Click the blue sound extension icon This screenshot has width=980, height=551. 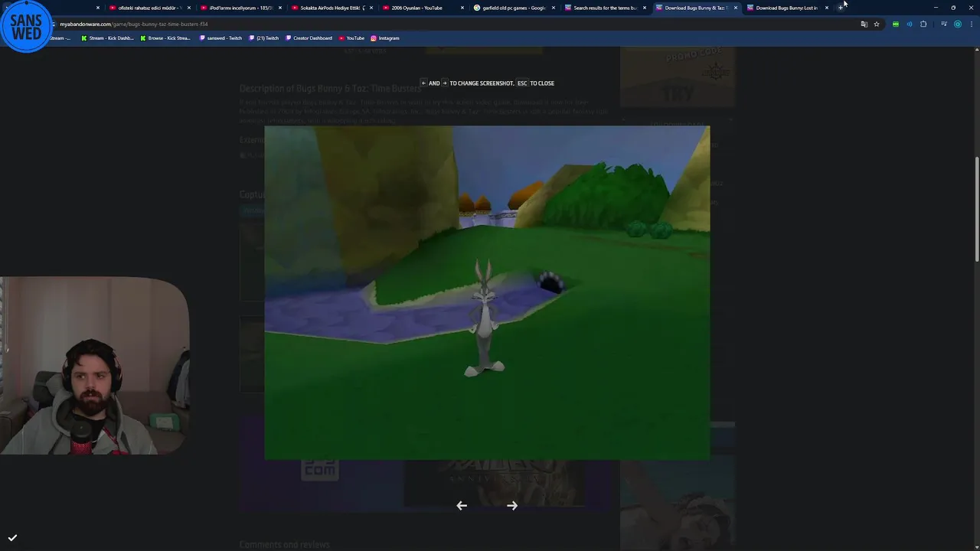pyautogui.click(x=909, y=24)
